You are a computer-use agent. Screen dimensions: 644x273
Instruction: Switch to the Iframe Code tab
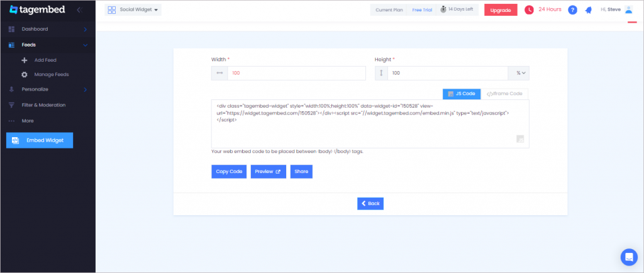click(504, 94)
